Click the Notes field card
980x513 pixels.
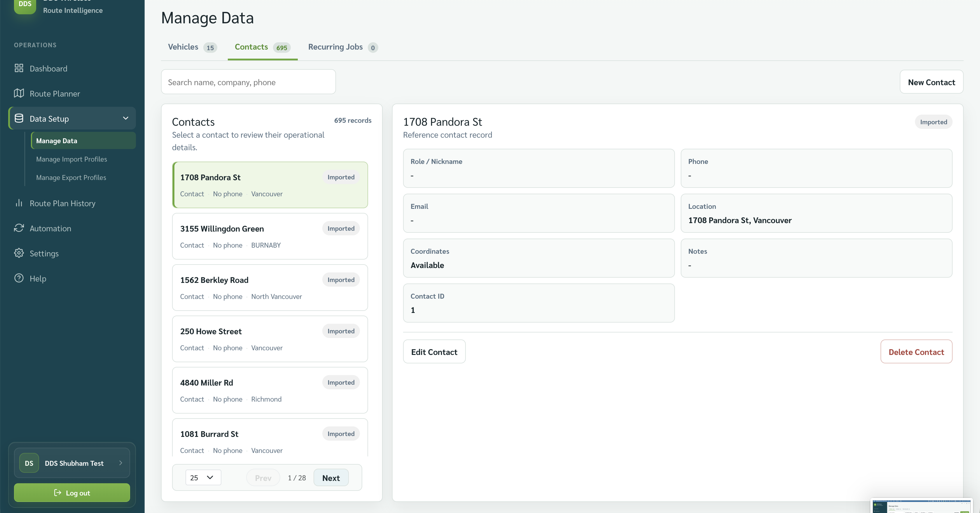point(816,258)
